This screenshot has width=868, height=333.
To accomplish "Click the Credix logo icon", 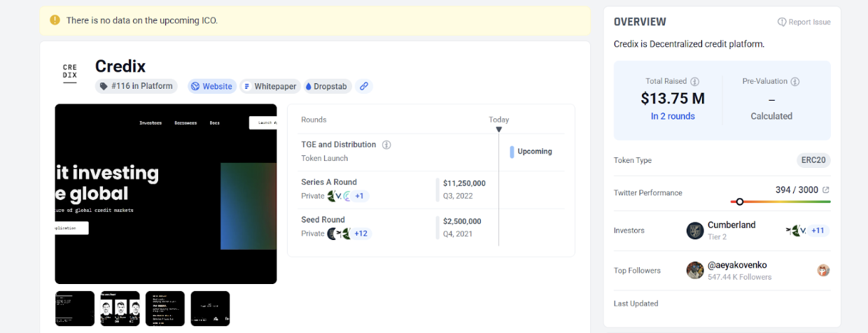I will coord(70,73).
